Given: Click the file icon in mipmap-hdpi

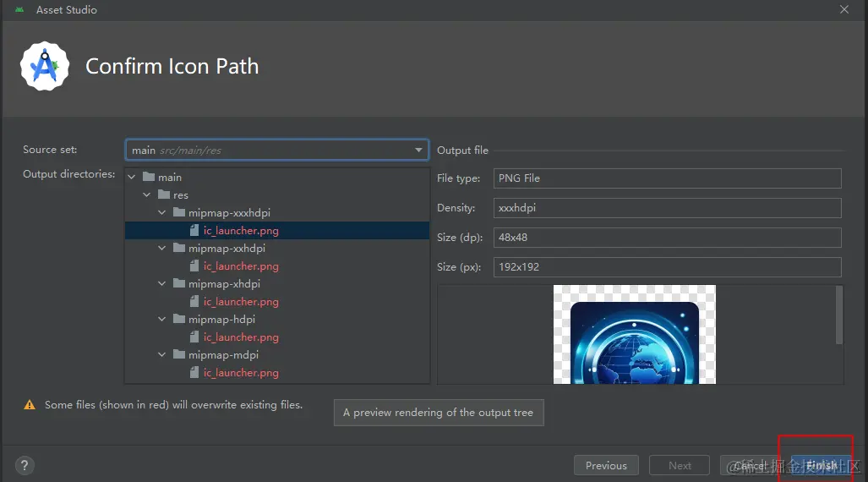Looking at the screenshot, I should 194,337.
